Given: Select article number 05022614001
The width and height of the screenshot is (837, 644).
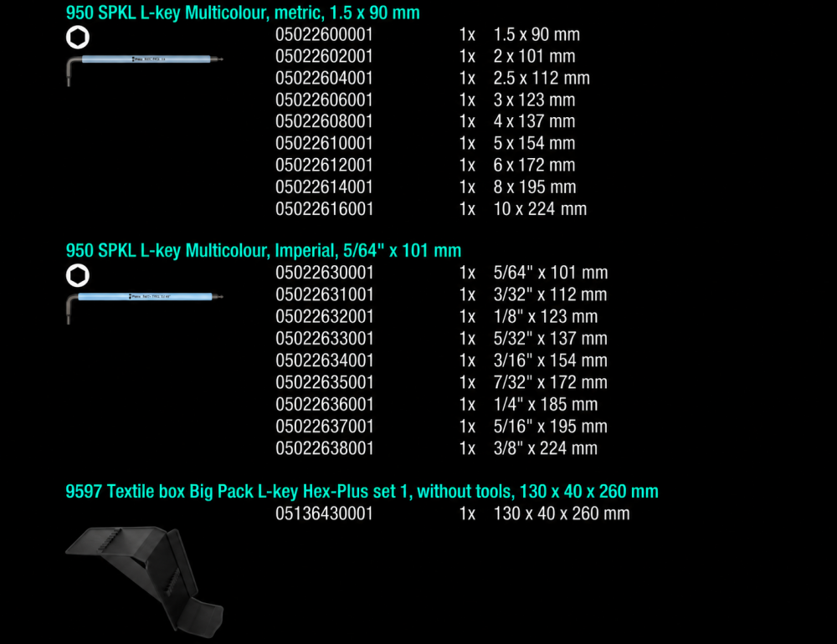Looking at the screenshot, I should pyautogui.click(x=324, y=187).
